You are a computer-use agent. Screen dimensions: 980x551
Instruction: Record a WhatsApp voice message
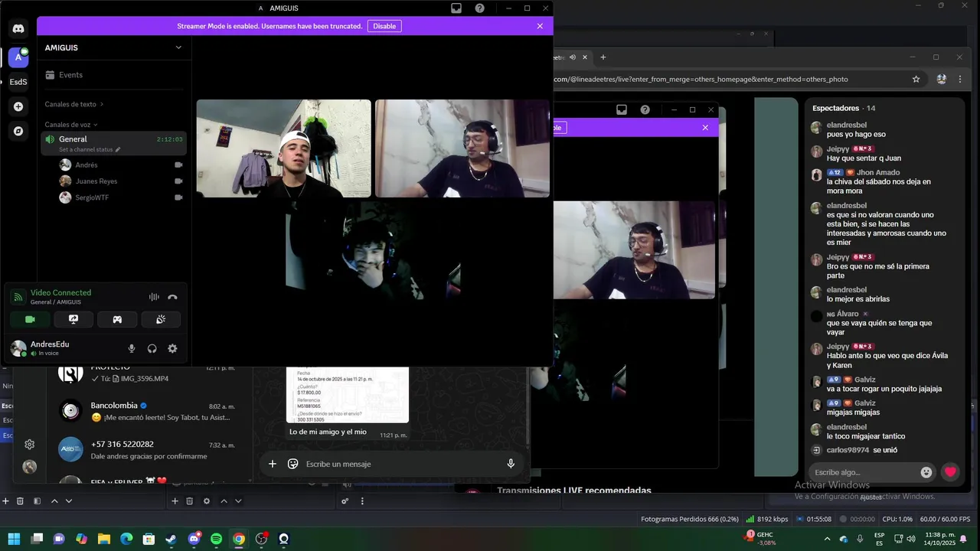(x=511, y=464)
